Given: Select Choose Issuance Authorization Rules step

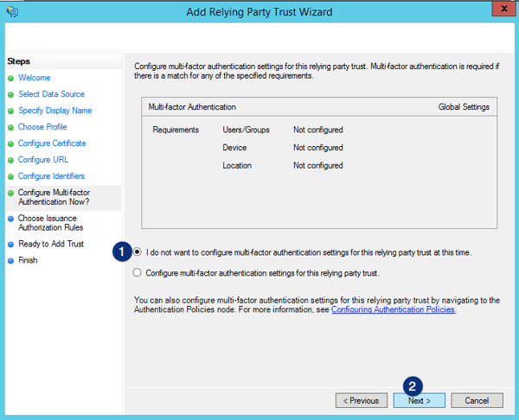Looking at the screenshot, I should pyautogui.click(x=51, y=223).
